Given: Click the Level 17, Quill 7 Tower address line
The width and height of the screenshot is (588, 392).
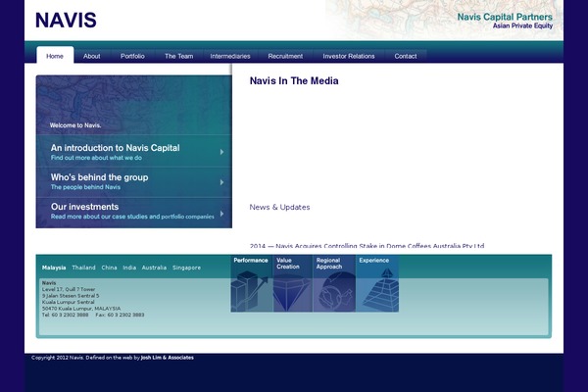Looking at the screenshot, I should (69, 290).
